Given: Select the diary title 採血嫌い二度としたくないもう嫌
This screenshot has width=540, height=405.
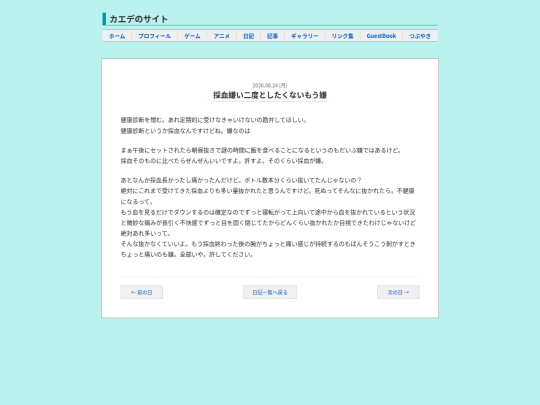Looking at the screenshot, I should click(x=270, y=95).
